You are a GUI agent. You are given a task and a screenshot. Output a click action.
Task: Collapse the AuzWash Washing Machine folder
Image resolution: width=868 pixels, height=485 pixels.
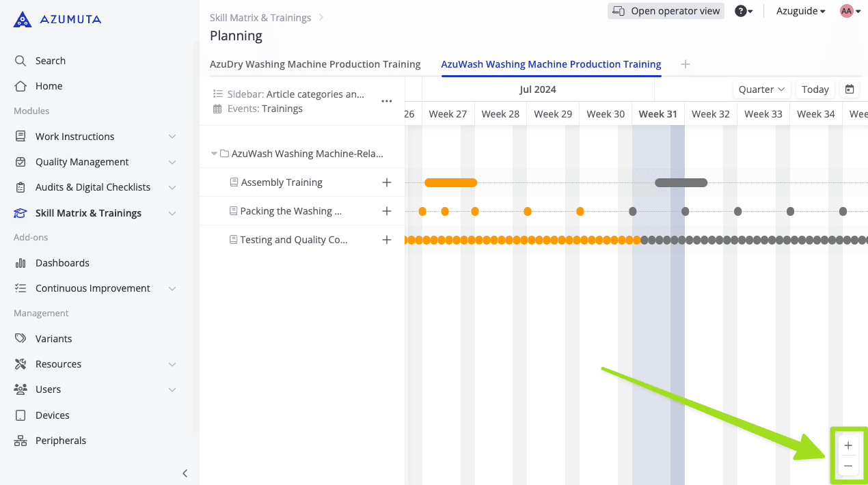(x=215, y=154)
